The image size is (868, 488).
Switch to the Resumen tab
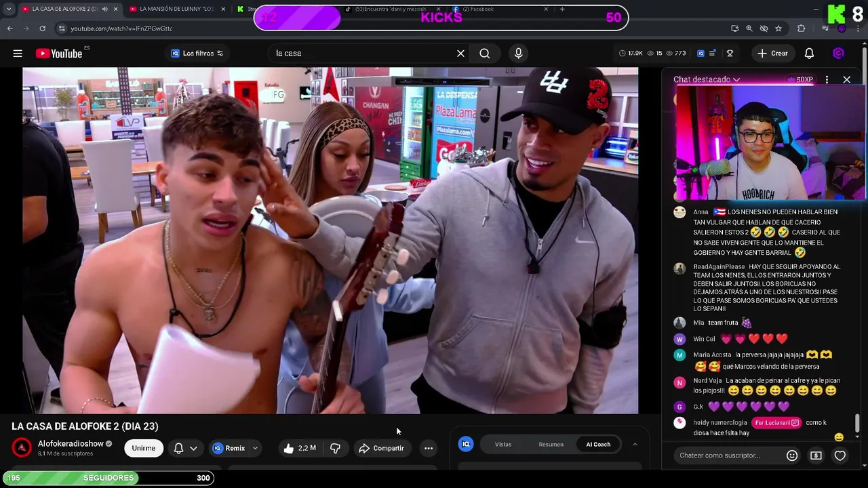(551, 445)
